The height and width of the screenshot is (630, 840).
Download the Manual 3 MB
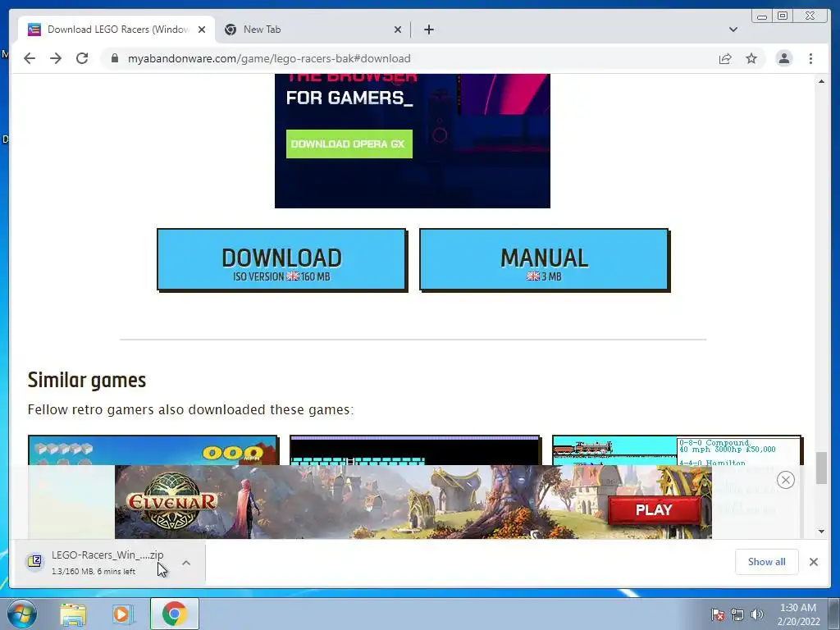(545, 260)
